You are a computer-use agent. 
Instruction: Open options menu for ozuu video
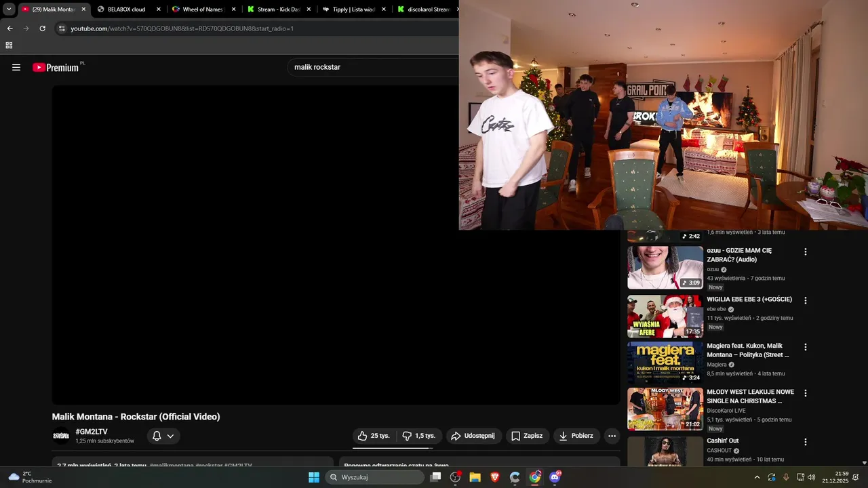point(806,251)
